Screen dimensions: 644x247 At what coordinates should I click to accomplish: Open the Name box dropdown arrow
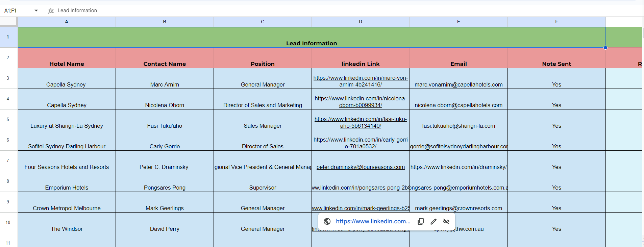(x=36, y=10)
